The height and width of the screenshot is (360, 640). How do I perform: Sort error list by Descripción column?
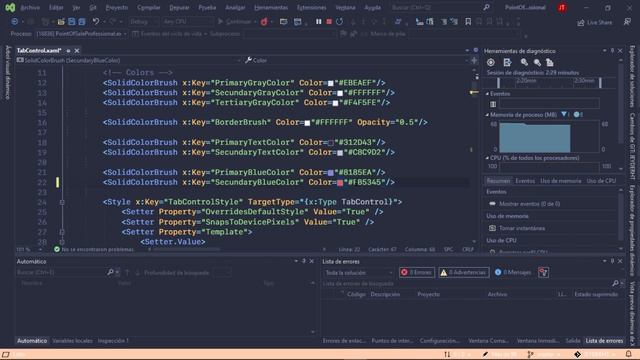(x=385, y=294)
